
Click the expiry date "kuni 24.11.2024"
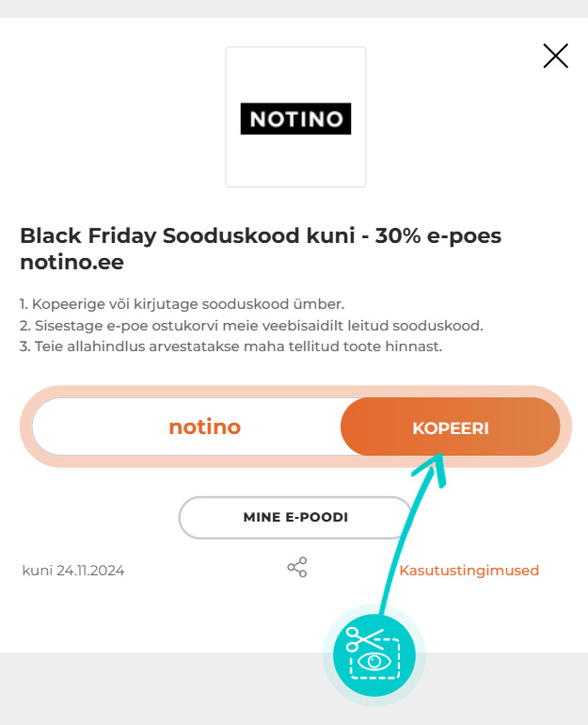point(73,571)
